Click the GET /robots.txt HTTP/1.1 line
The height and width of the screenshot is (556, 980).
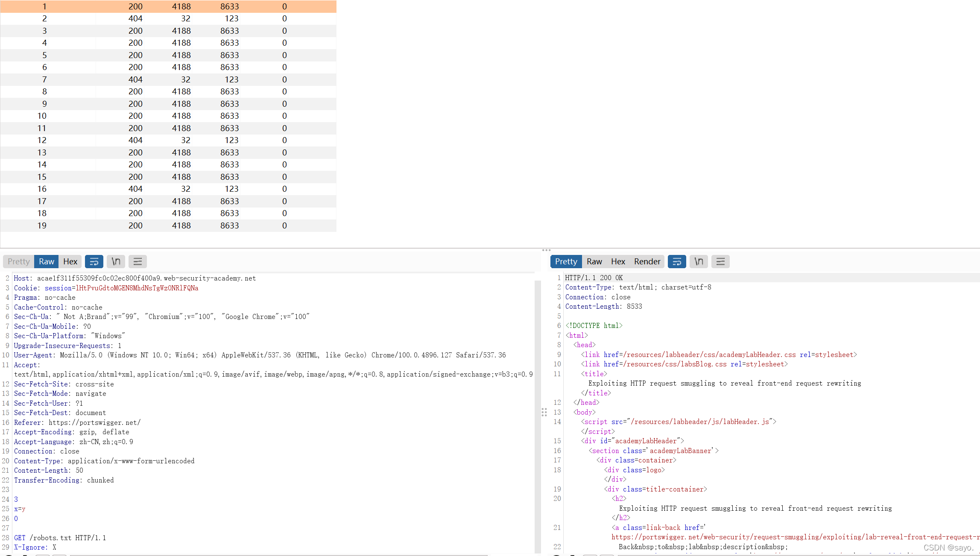pos(60,538)
